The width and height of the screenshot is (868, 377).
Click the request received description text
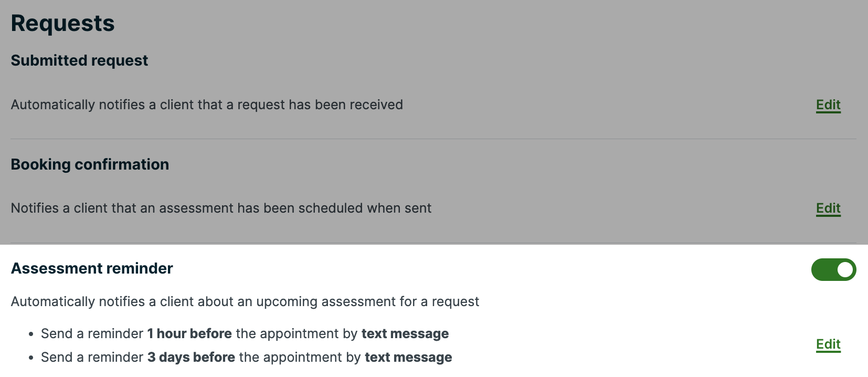click(x=207, y=104)
